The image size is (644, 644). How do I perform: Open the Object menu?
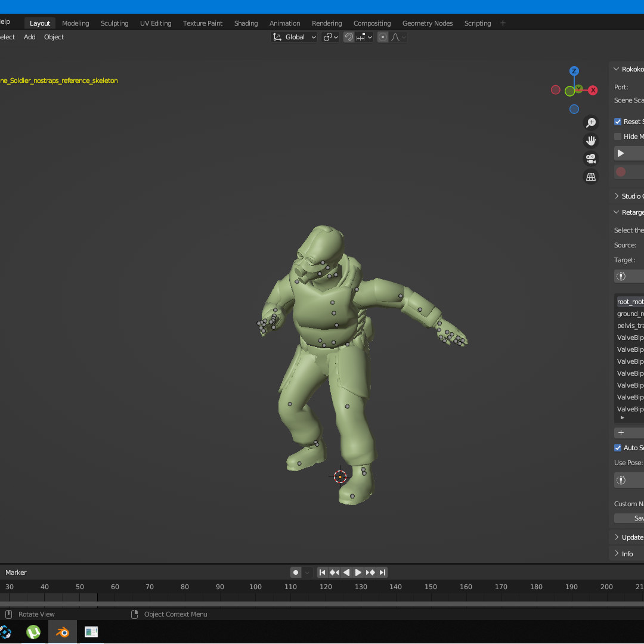(54, 36)
